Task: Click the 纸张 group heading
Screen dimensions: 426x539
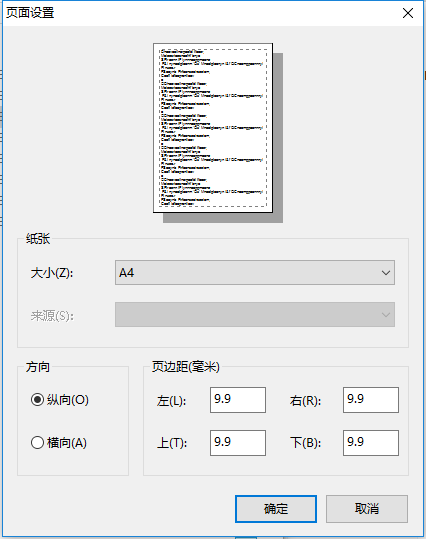Action: (38, 238)
